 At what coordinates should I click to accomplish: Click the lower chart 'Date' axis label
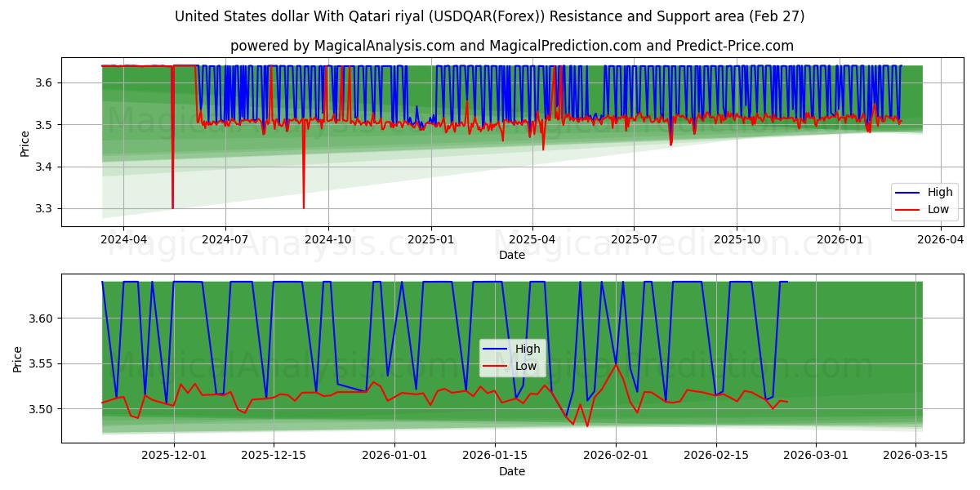click(512, 471)
